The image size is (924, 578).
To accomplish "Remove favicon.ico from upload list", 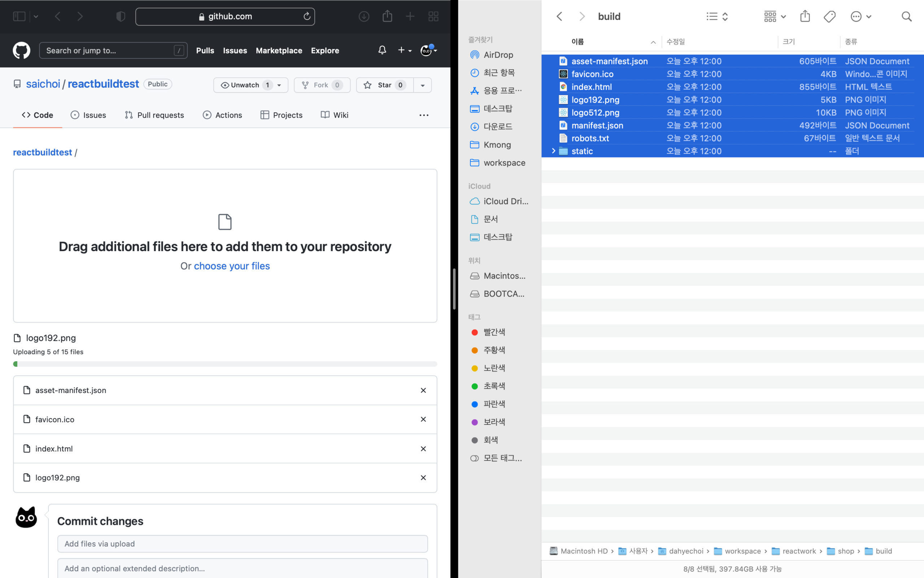I will coord(423,419).
